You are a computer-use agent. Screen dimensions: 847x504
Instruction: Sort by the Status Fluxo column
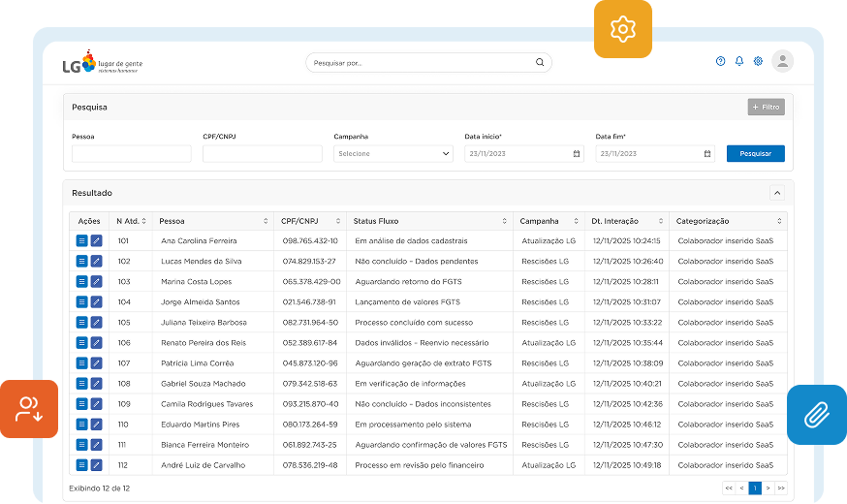504,221
